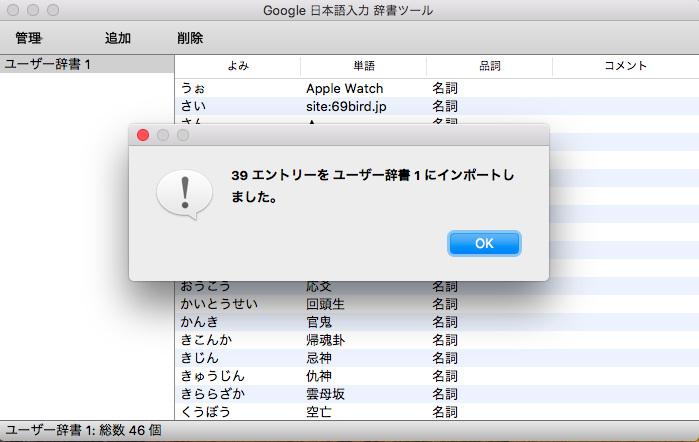Click the exclamation alert icon in dialog
This screenshot has height=442, width=699.
pos(185,194)
